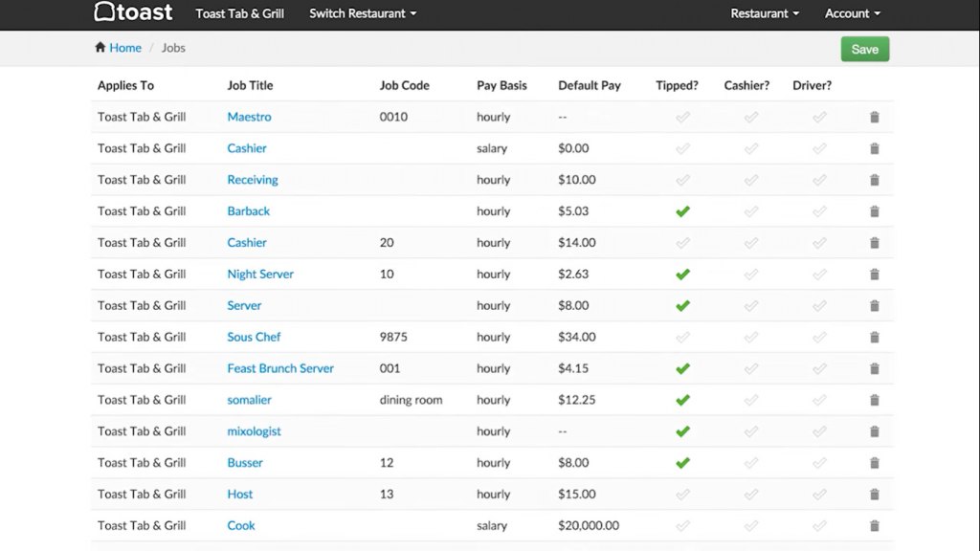This screenshot has height=551, width=980.
Task: Uncheck Tipped for Barback job
Action: tap(682, 211)
